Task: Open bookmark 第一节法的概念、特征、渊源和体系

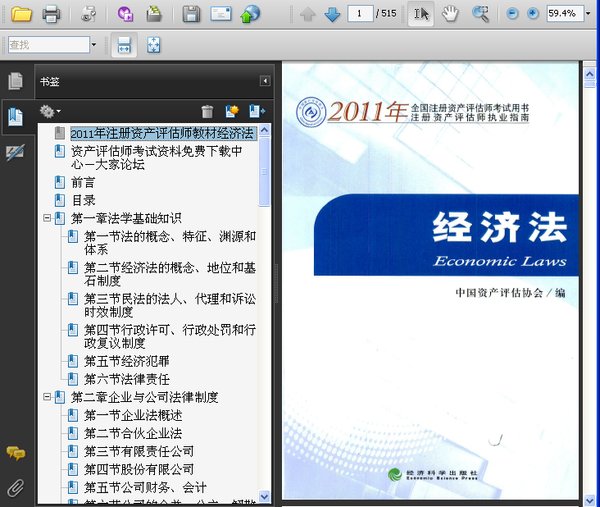Action: [x=170, y=243]
